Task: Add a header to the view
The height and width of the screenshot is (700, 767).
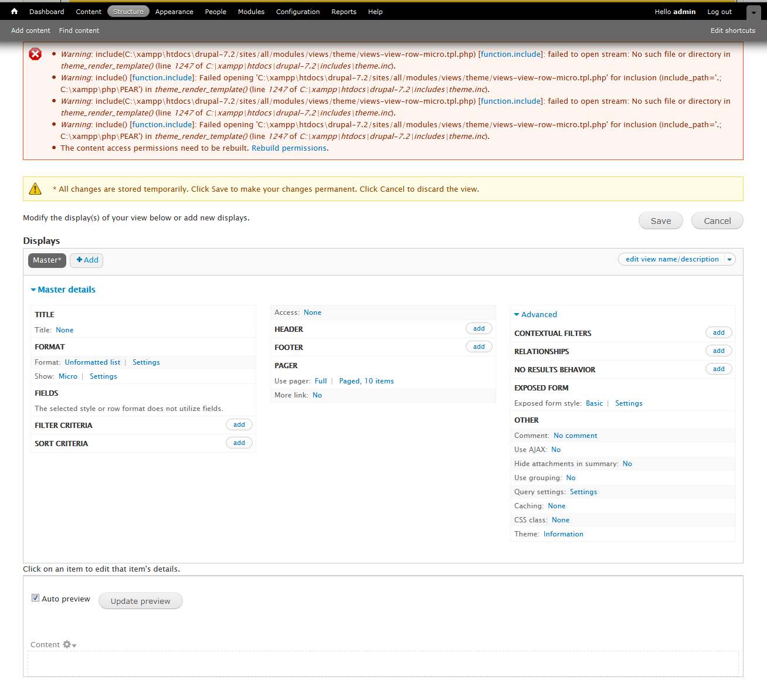Action: [x=478, y=328]
